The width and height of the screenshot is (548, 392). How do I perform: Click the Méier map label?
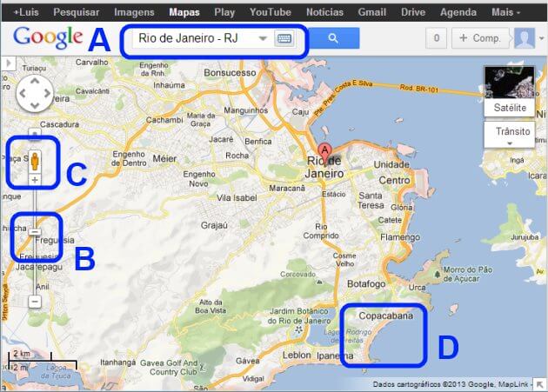click(164, 158)
